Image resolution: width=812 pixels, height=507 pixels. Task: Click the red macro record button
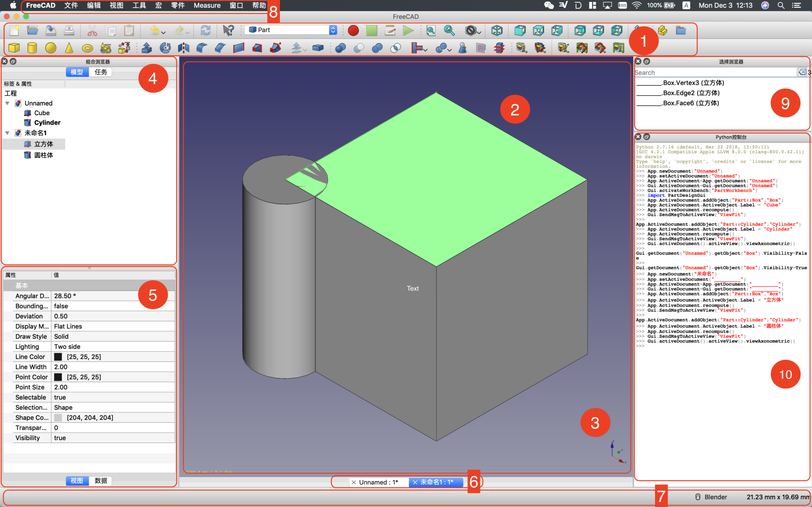(x=353, y=30)
